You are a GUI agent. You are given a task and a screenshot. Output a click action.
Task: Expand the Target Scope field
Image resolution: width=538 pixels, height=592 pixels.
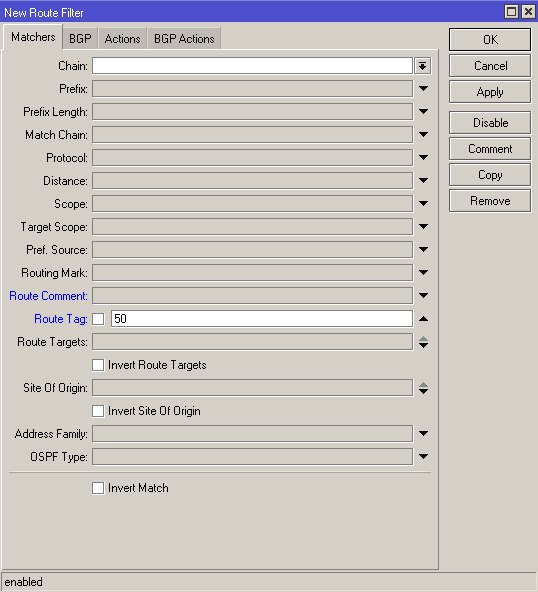coord(423,227)
